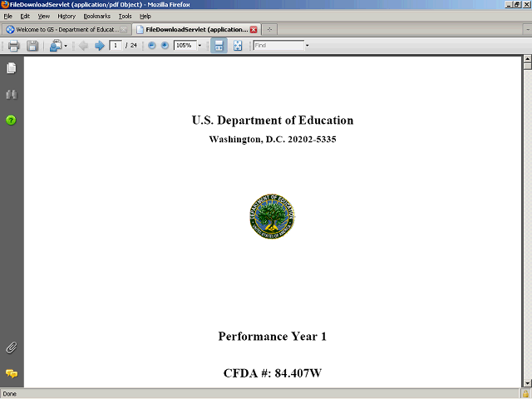Click the Firefox icon in title bar

point(4,4)
